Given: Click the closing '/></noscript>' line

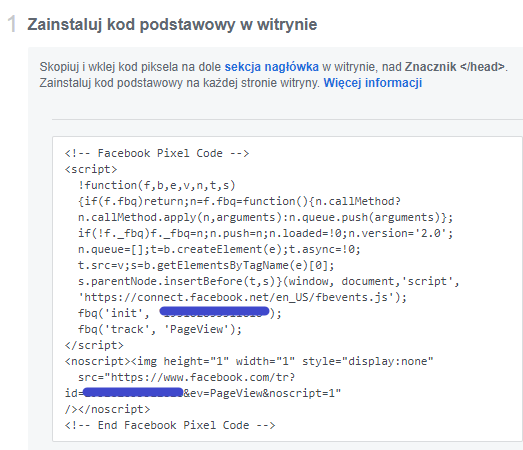Looking at the screenshot, I should click(107, 410).
